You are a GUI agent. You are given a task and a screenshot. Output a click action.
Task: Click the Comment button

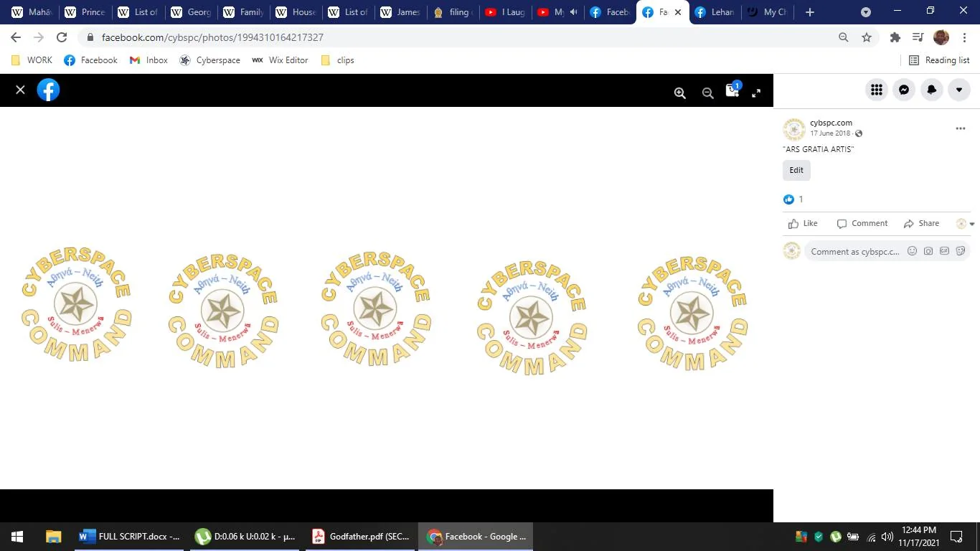click(862, 223)
